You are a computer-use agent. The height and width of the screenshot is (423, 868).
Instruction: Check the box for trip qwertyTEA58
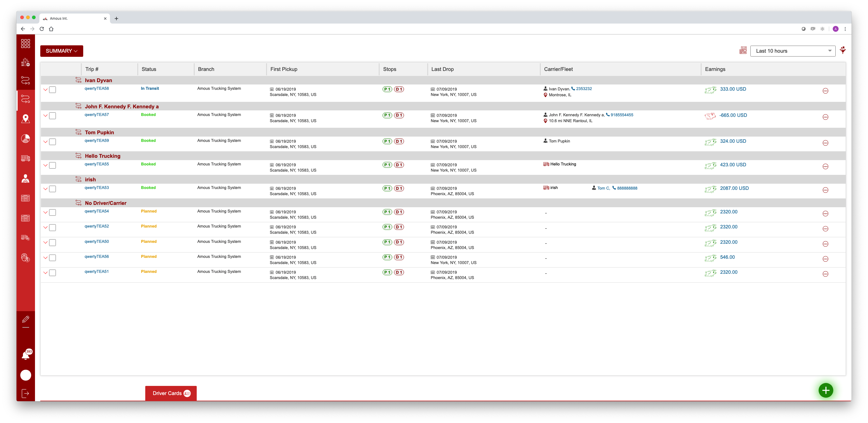(53, 90)
